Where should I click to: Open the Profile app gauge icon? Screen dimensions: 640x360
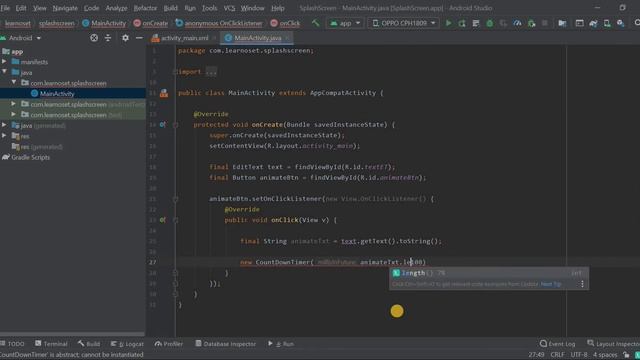click(517, 23)
